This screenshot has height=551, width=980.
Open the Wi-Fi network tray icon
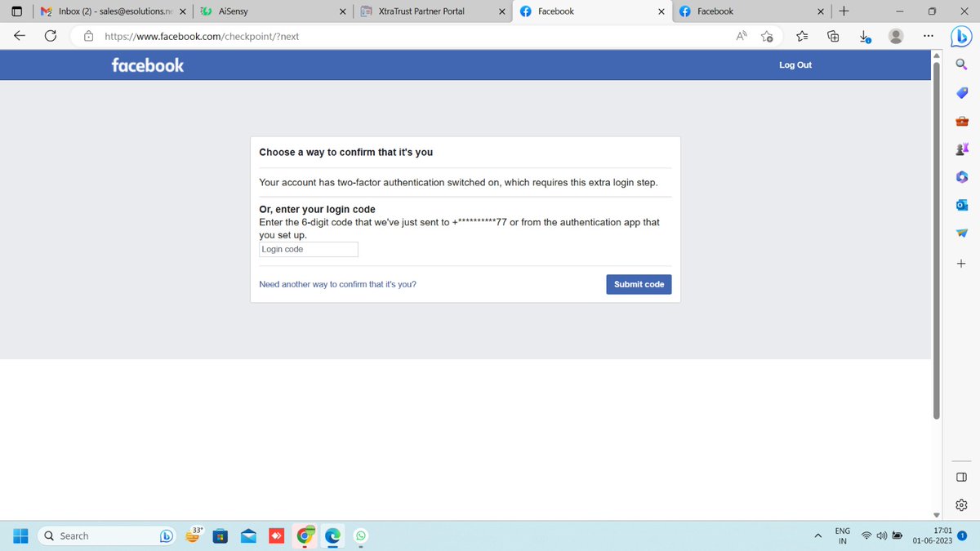(x=867, y=536)
